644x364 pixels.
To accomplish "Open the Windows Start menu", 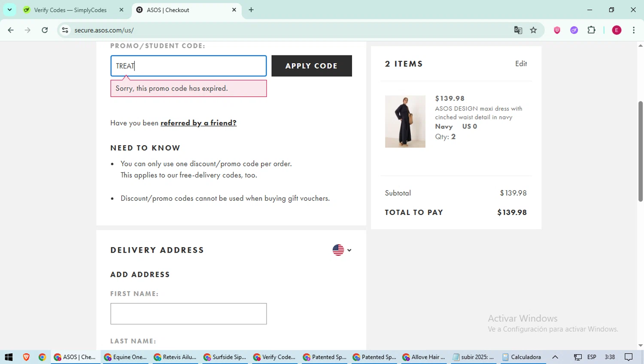I will 9,357.
